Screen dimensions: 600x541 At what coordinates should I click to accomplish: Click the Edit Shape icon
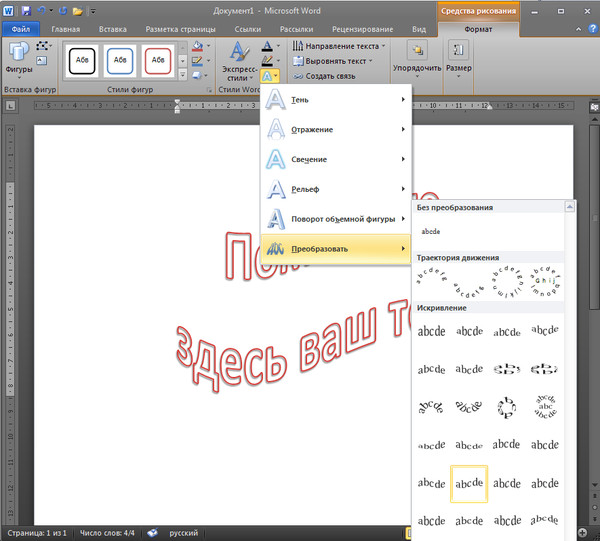pos(43,46)
